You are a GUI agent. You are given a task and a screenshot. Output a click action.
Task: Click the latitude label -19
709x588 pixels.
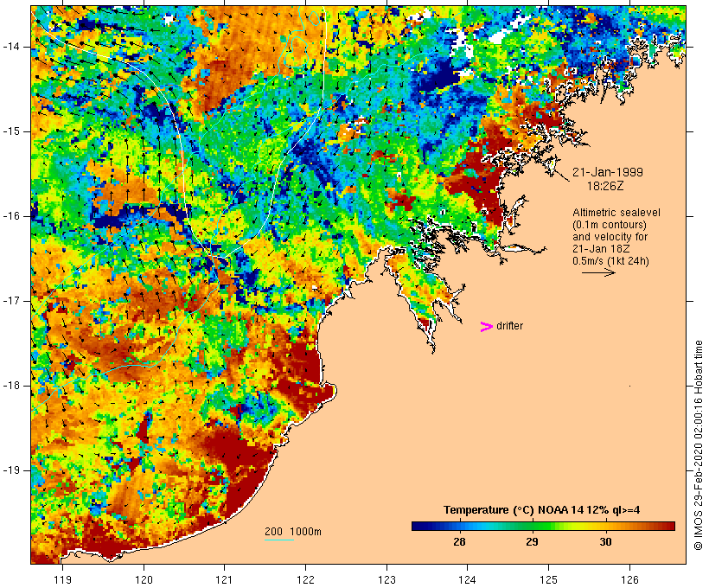tap(11, 470)
